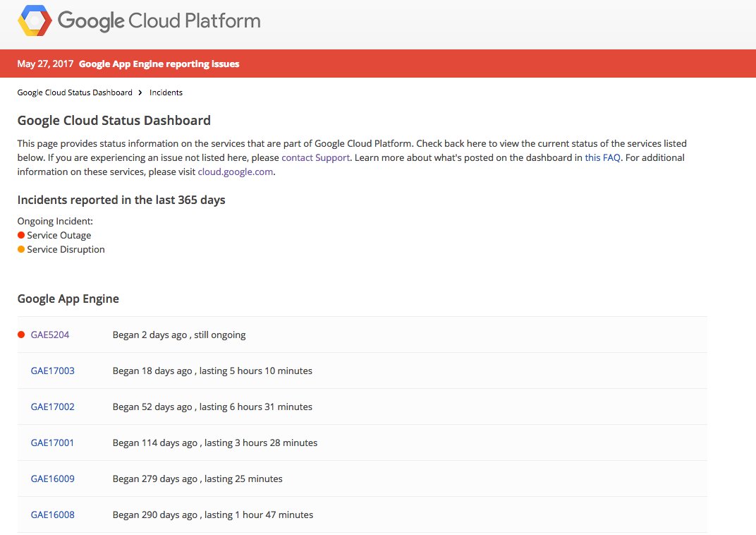The height and width of the screenshot is (535, 756).
Task: Click 'Began 52 days ago' incident description
Action: pyautogui.click(x=212, y=407)
